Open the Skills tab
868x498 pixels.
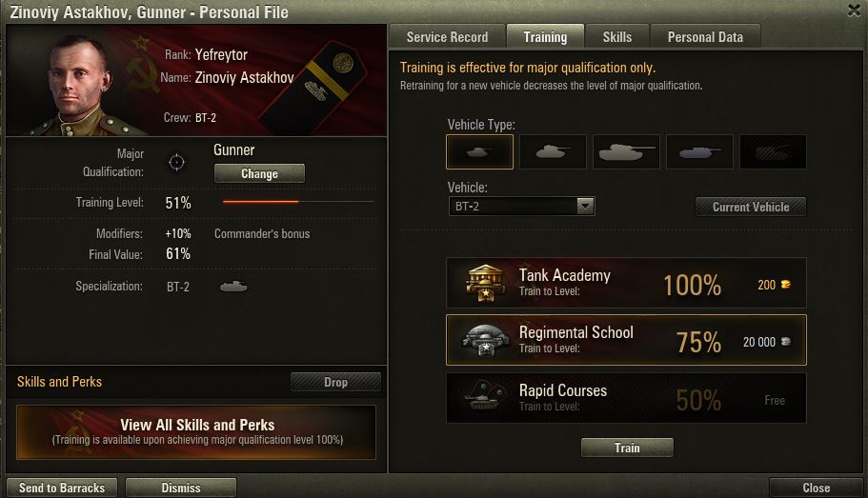pos(616,37)
